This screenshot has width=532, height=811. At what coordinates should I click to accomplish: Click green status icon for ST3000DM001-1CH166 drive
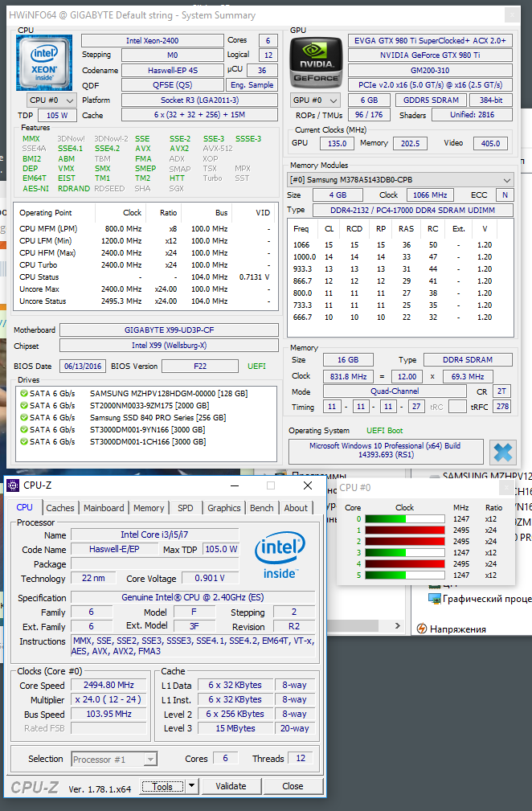pos(24,442)
